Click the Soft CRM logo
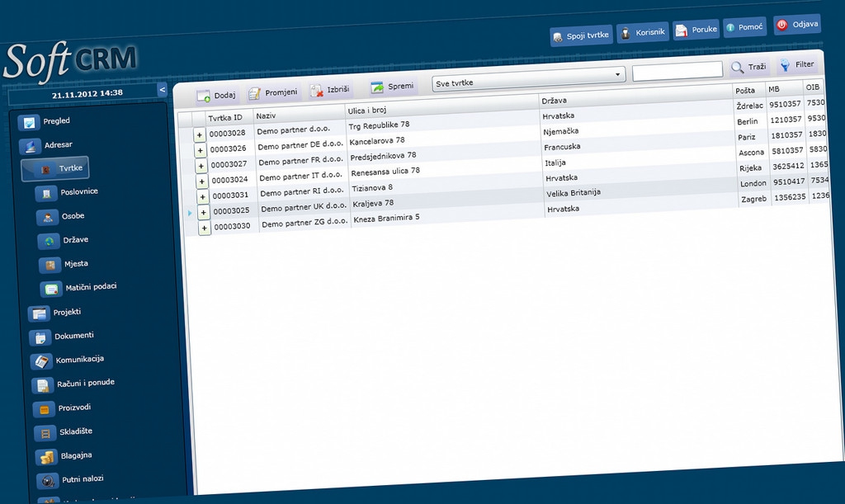 pyautogui.click(x=70, y=61)
